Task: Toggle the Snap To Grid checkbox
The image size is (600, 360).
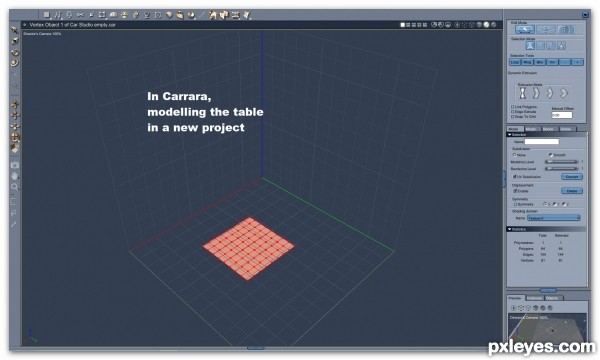Action: pyautogui.click(x=513, y=116)
